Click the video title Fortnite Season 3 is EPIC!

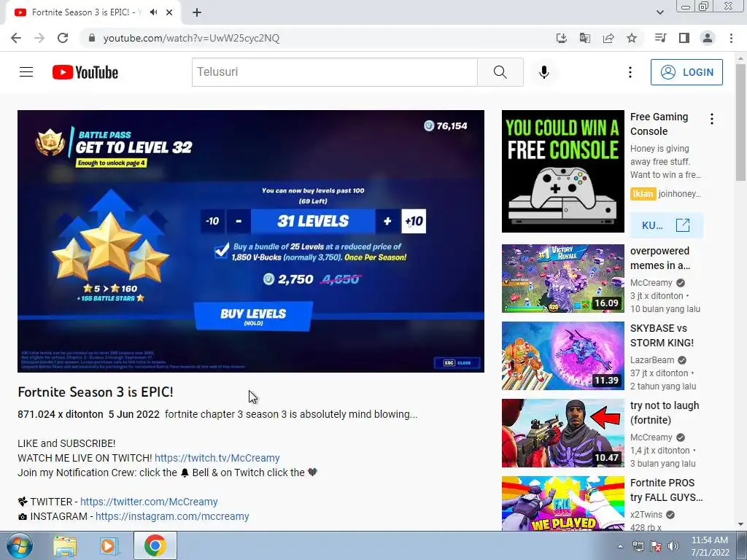click(x=96, y=392)
